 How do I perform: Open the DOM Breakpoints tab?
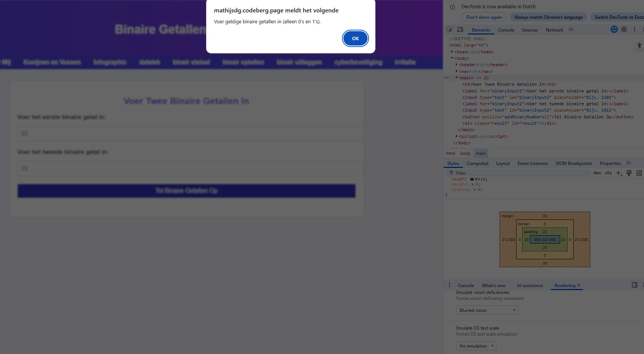click(574, 163)
